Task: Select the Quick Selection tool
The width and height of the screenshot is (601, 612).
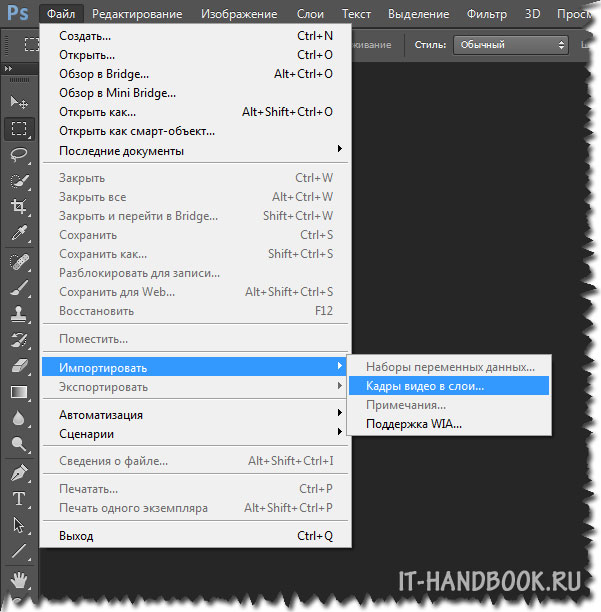Action: (19, 181)
